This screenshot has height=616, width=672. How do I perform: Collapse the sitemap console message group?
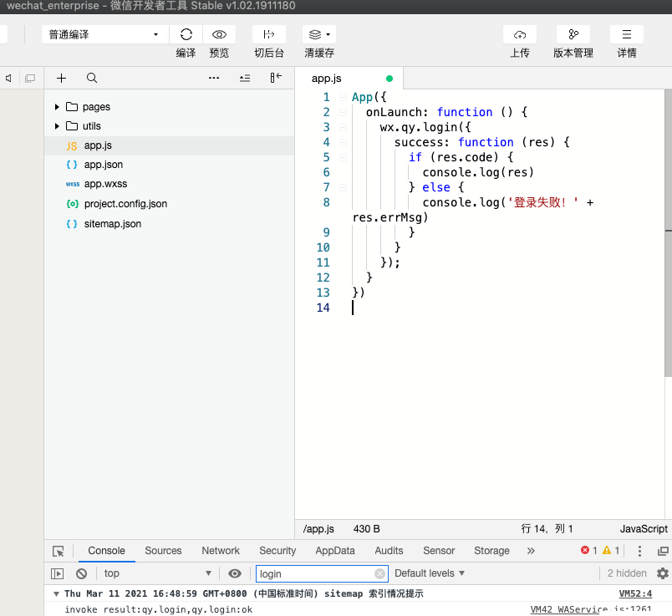click(56, 593)
